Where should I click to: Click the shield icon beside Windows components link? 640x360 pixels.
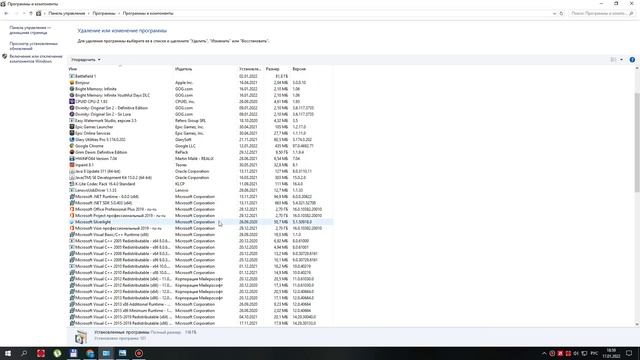point(4,57)
